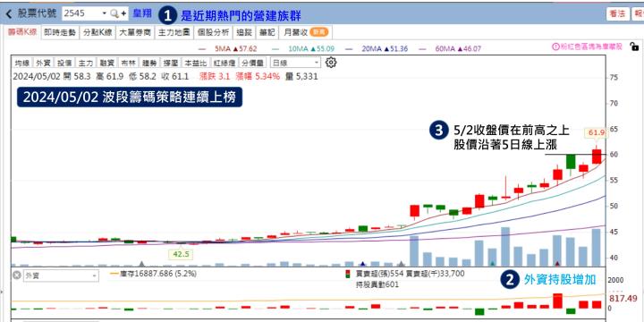Add stock with the plus icon
The width and height of the screenshot is (644, 322).
pos(123,13)
